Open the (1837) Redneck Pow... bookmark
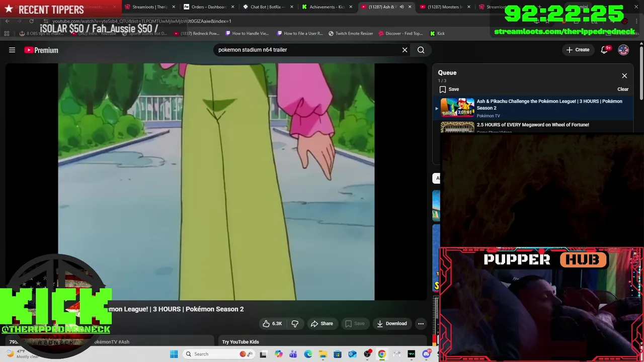 196,34
